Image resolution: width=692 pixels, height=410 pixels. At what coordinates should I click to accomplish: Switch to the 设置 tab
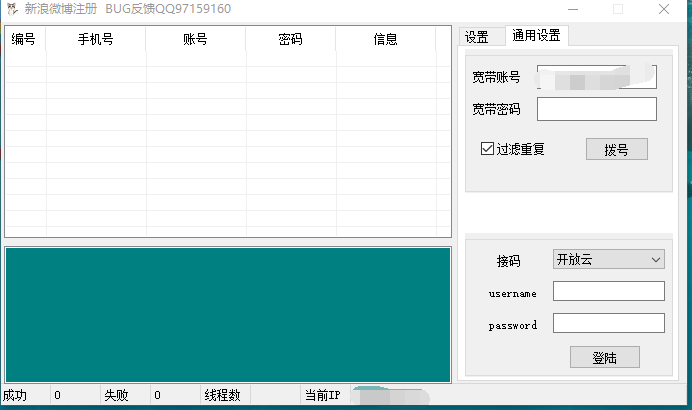click(478, 37)
